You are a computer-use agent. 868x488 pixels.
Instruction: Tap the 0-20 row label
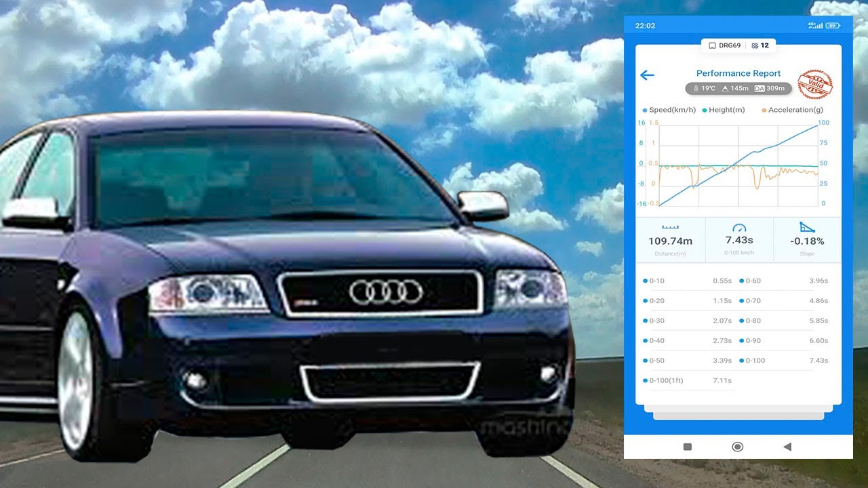[x=656, y=301]
